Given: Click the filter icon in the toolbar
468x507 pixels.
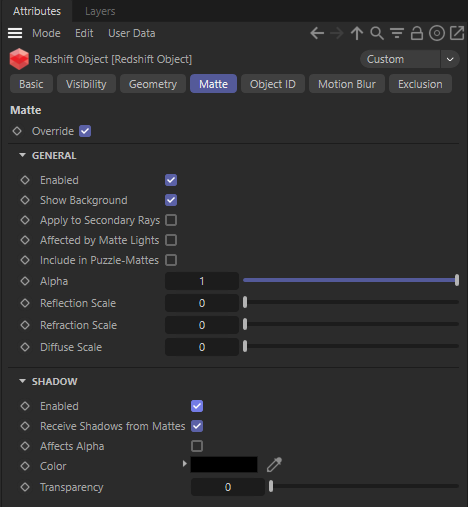Looking at the screenshot, I should point(397,33).
